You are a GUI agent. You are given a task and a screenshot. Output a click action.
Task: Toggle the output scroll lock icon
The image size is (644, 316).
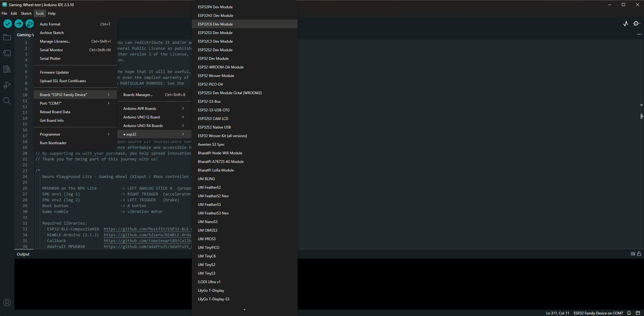pyautogui.click(x=639, y=254)
